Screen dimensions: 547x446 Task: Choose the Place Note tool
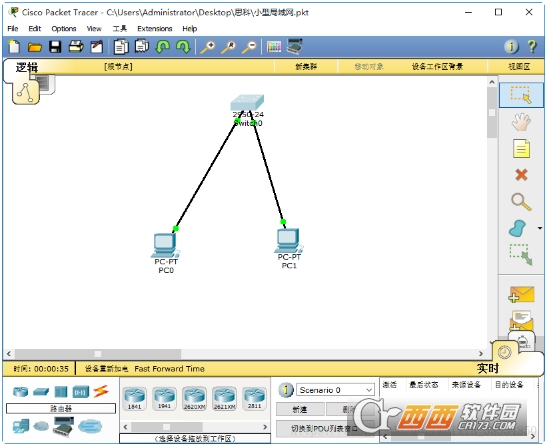pyautogui.click(x=521, y=149)
